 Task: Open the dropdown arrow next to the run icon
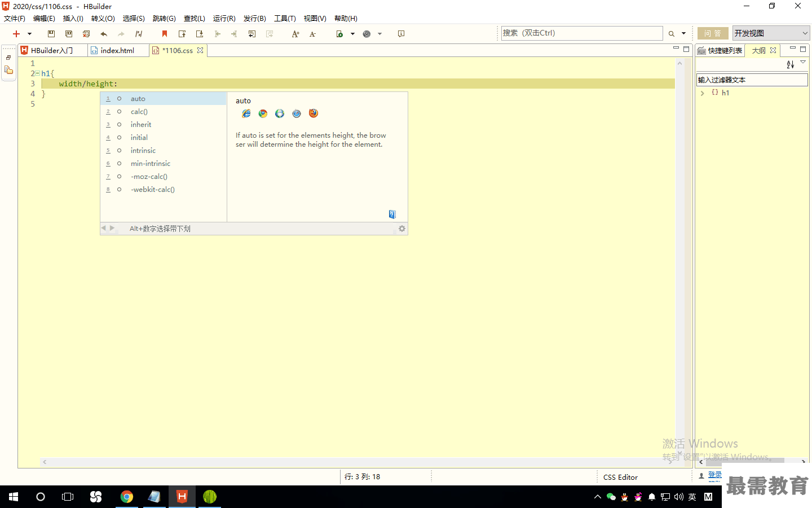pos(352,34)
